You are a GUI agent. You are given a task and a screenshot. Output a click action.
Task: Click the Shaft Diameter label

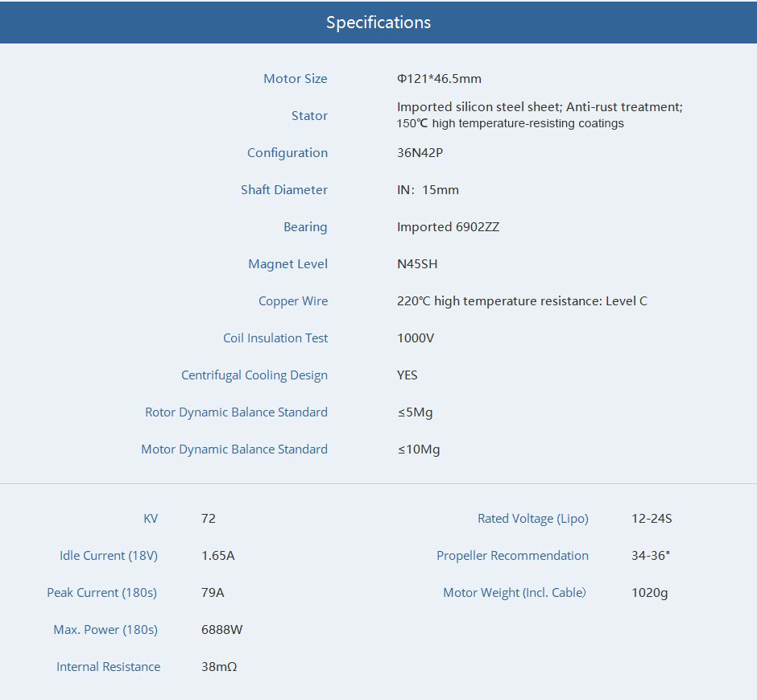click(283, 190)
